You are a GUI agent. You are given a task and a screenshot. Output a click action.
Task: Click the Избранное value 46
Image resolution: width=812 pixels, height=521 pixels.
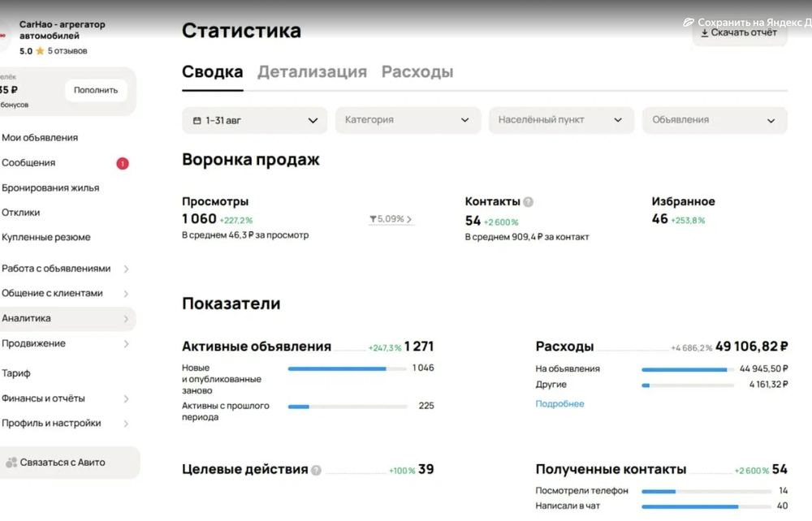(x=659, y=219)
